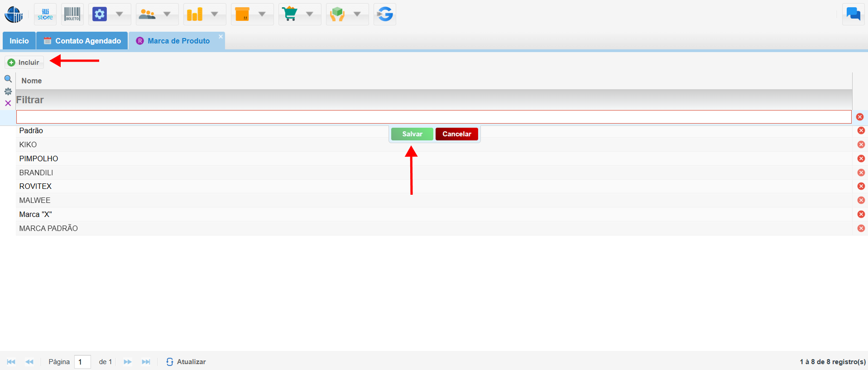The height and width of the screenshot is (370, 868).
Task: Open the Boleto barcode icon
Action: [x=72, y=14]
